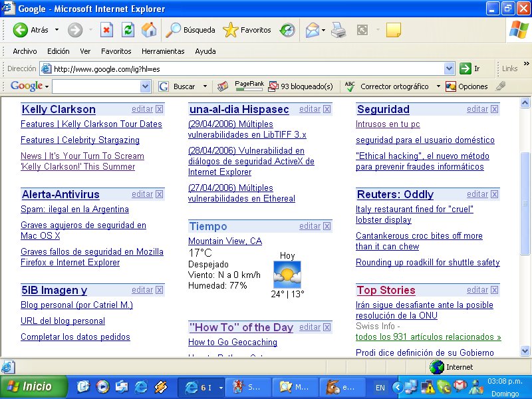Open the Ayuda menu
Viewport: 532px width, 399px height.
click(205, 51)
